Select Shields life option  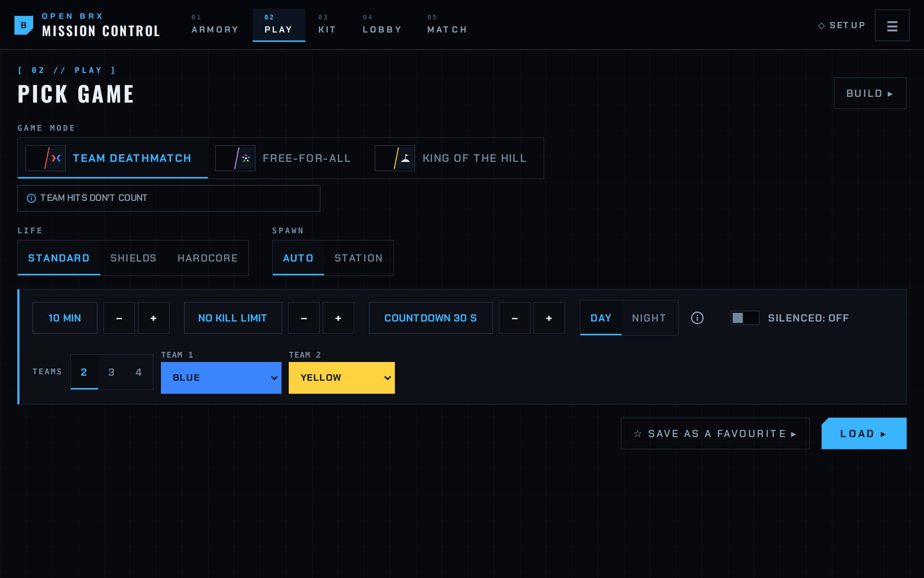pos(133,258)
